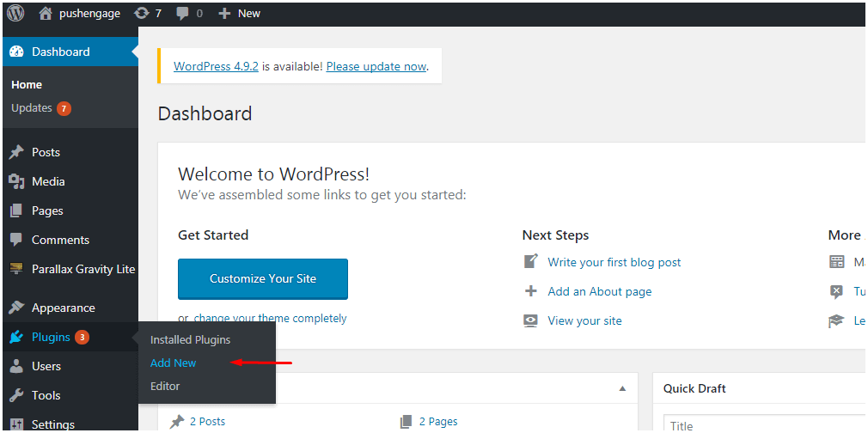
Task: Choose Editor in Plugins flyout
Action: 165,386
